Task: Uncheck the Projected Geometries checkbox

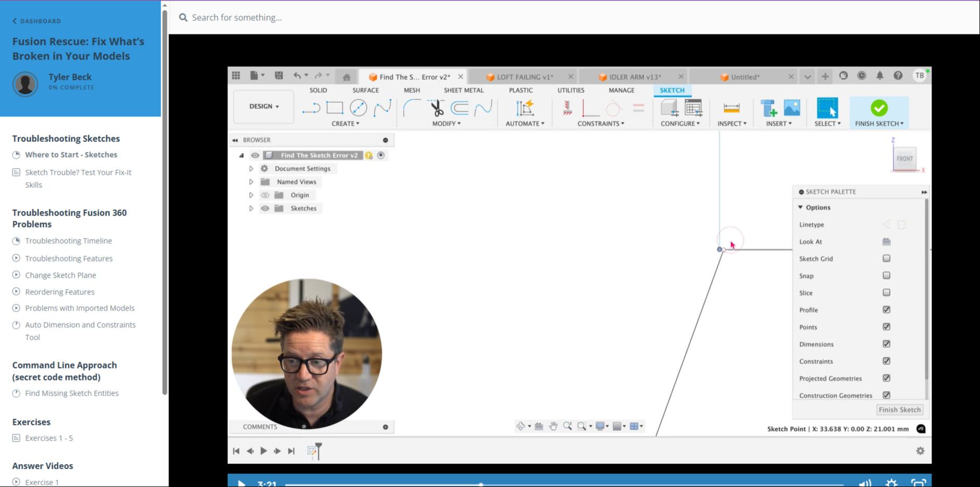Action: click(886, 378)
